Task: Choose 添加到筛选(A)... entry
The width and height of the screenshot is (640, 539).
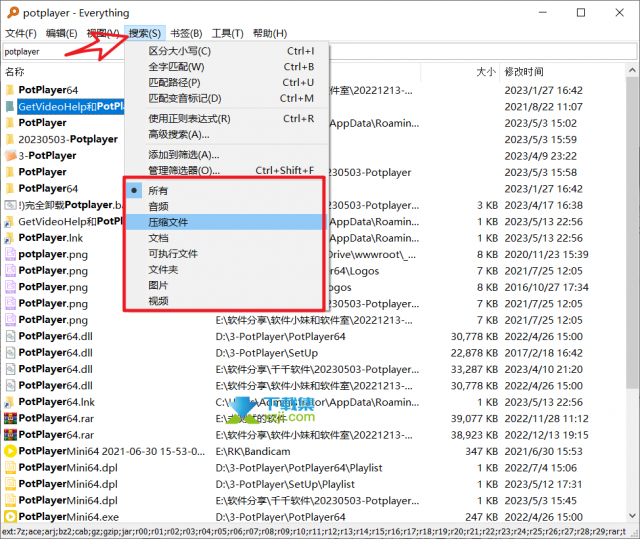Action: point(227,155)
